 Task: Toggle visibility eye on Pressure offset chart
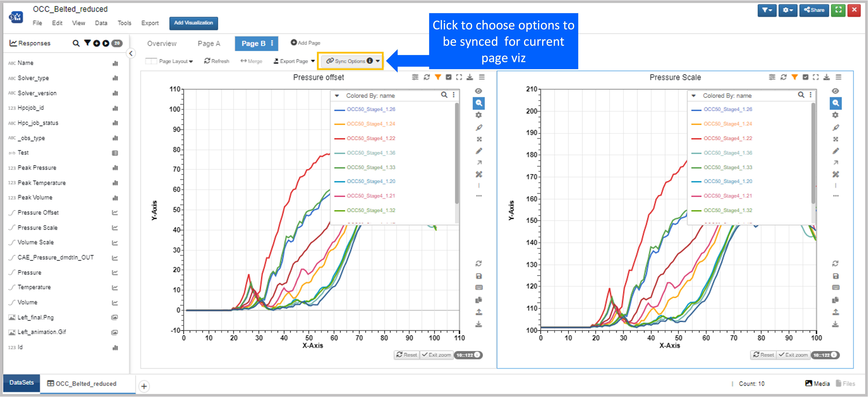coord(478,91)
